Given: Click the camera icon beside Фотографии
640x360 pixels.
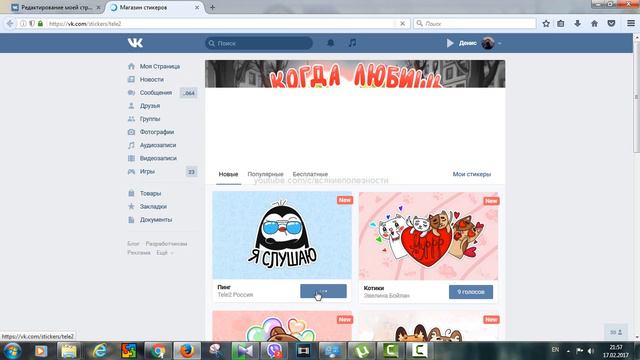Looking at the screenshot, I should (131, 132).
